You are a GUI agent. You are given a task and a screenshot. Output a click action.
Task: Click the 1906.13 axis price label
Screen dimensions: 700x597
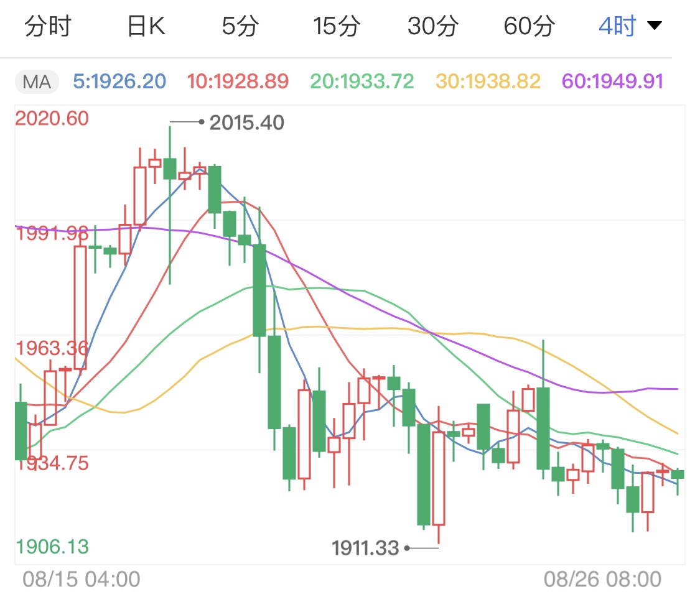pos(52,547)
